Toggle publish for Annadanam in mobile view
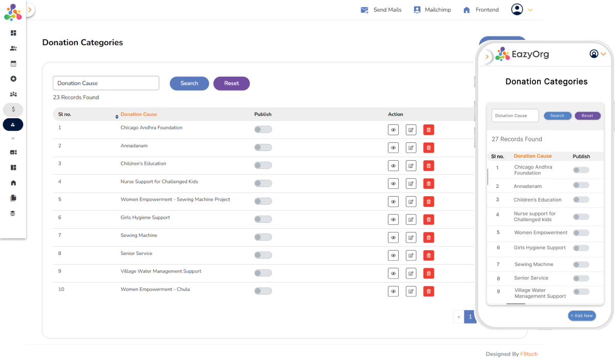The height and width of the screenshot is (364, 615). 581,185
